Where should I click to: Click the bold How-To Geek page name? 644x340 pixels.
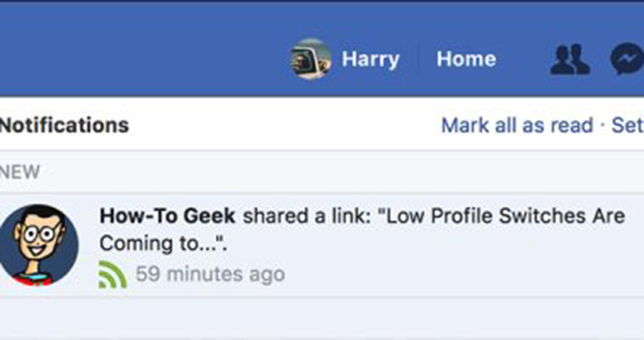167,216
